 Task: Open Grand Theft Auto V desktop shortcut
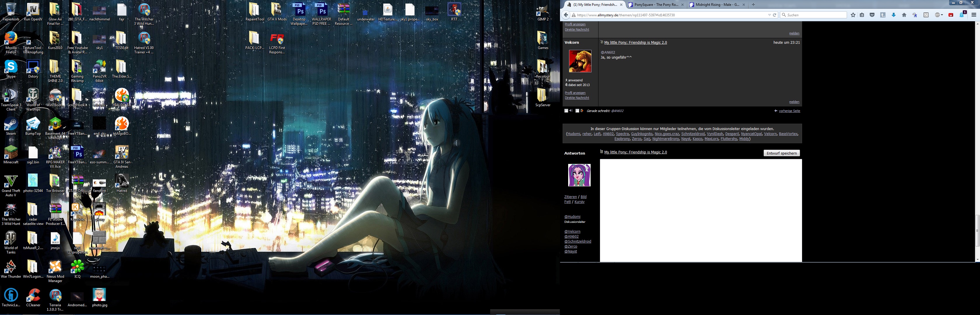11,186
